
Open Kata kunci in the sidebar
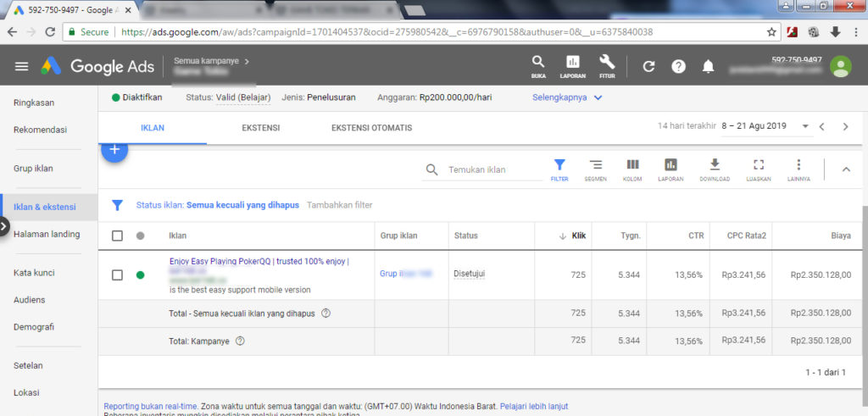34,273
